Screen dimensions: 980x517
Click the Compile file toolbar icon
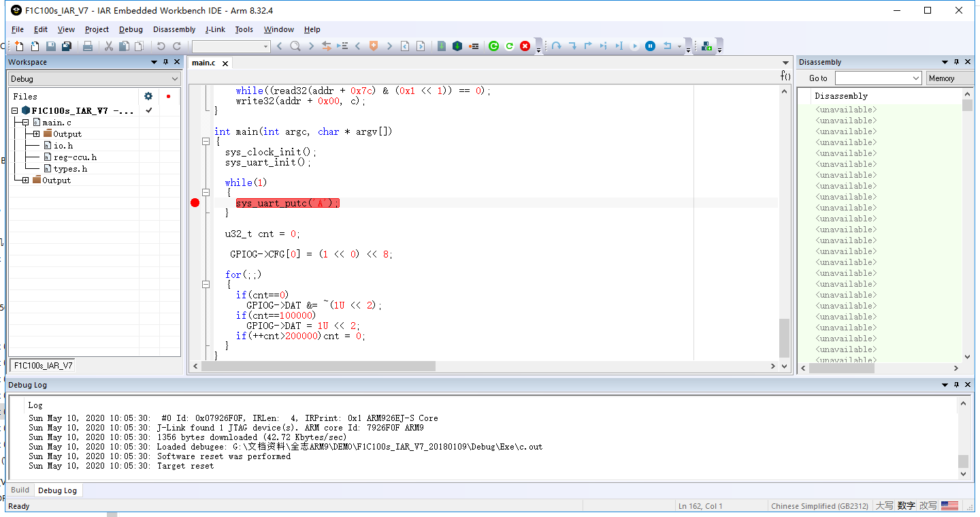click(442, 46)
